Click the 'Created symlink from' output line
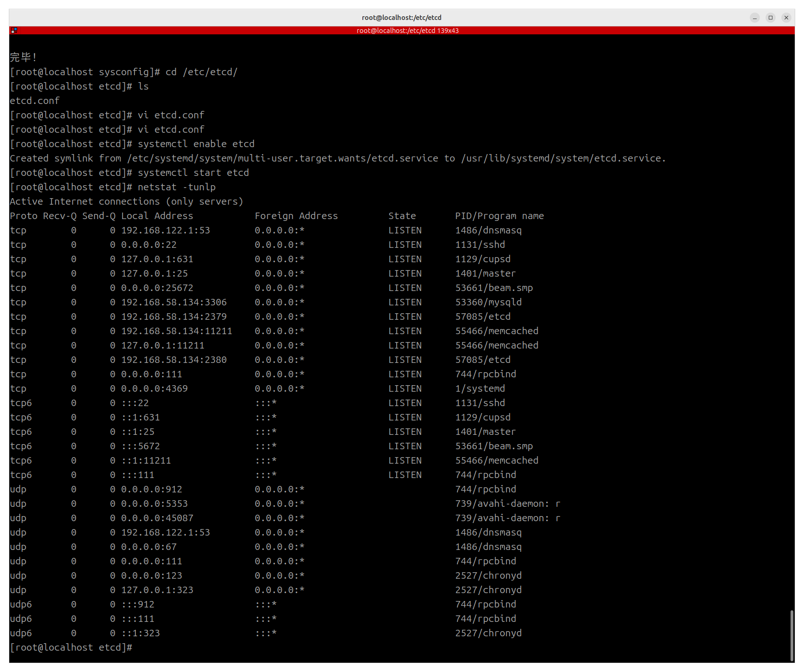The image size is (804, 672). pos(338,158)
